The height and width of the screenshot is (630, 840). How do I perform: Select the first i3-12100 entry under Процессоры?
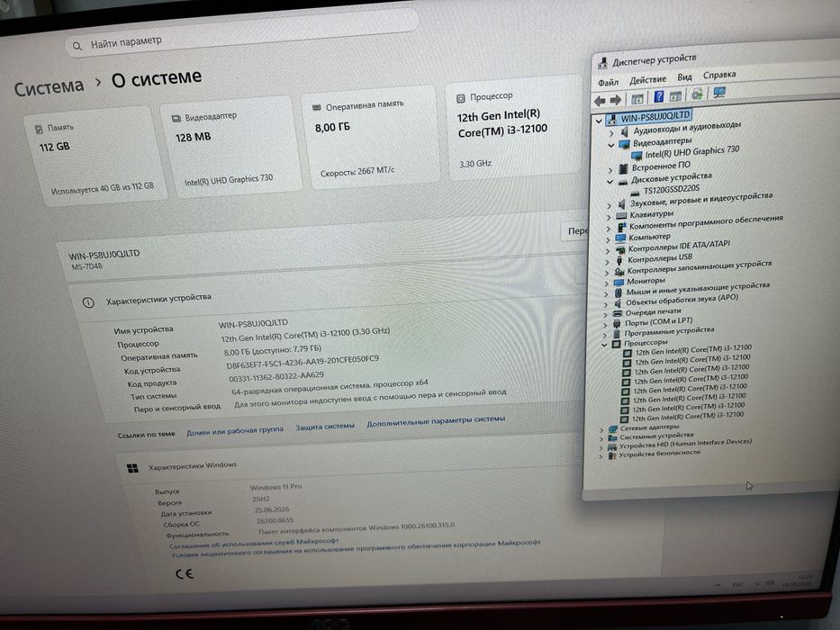[x=693, y=350]
